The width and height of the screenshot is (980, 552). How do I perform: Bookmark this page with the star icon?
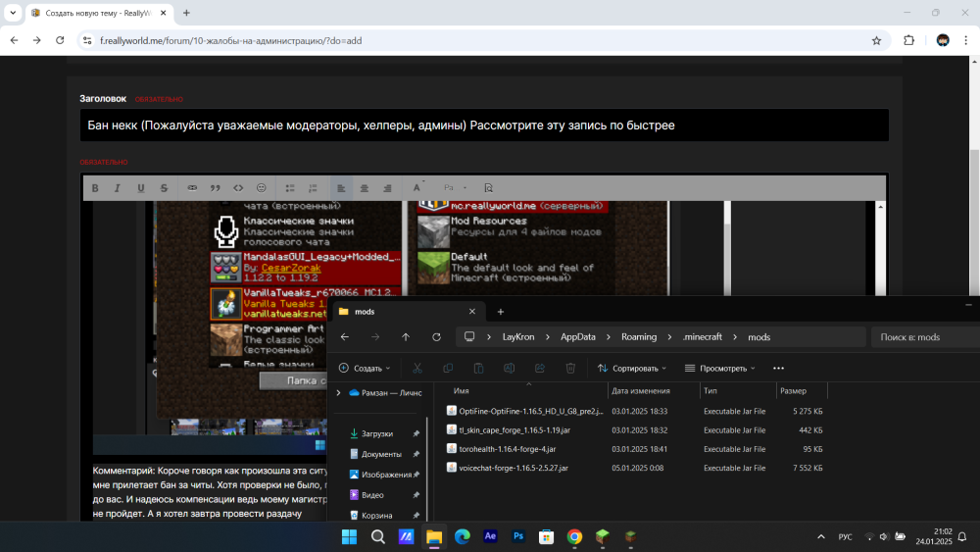[876, 40]
